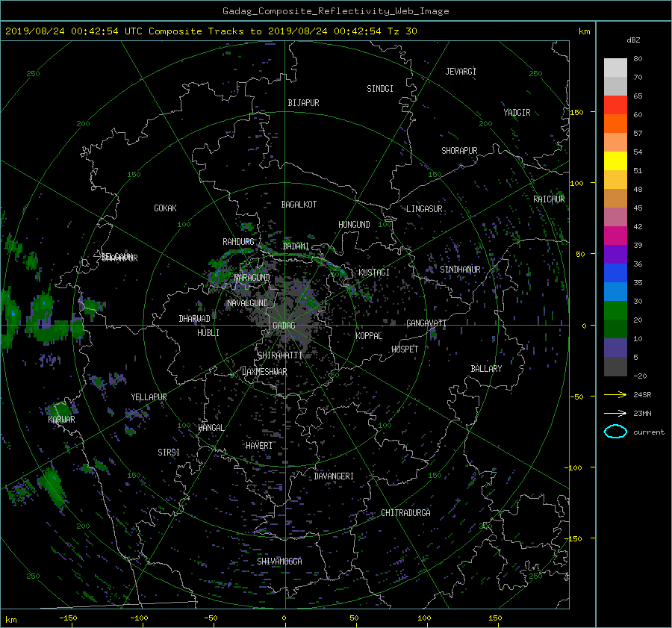The height and width of the screenshot is (628, 672).
Task: Click the yellow 24SR arrow legend icon
Action: click(x=615, y=394)
